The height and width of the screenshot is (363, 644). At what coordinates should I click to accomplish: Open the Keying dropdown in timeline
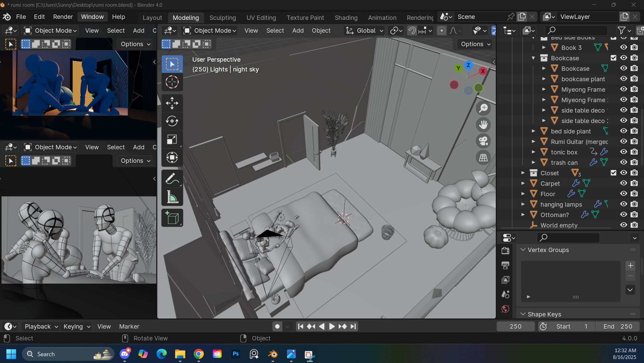click(x=76, y=326)
